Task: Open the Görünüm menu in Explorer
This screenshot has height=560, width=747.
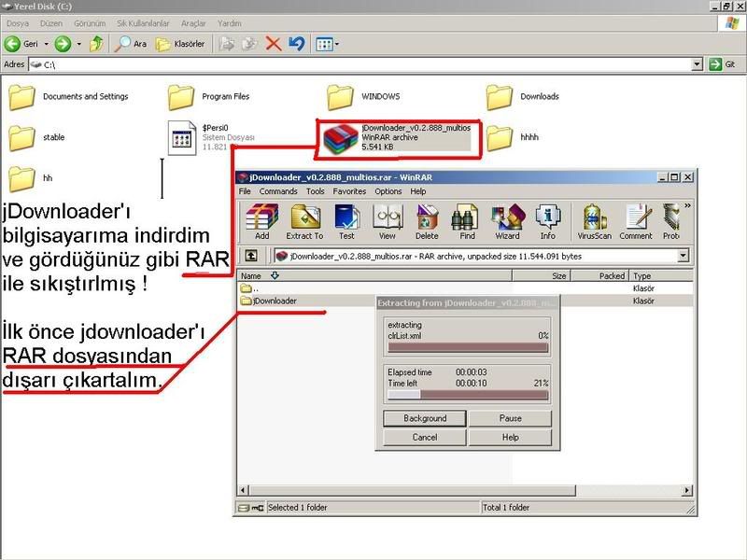Action: (x=90, y=22)
